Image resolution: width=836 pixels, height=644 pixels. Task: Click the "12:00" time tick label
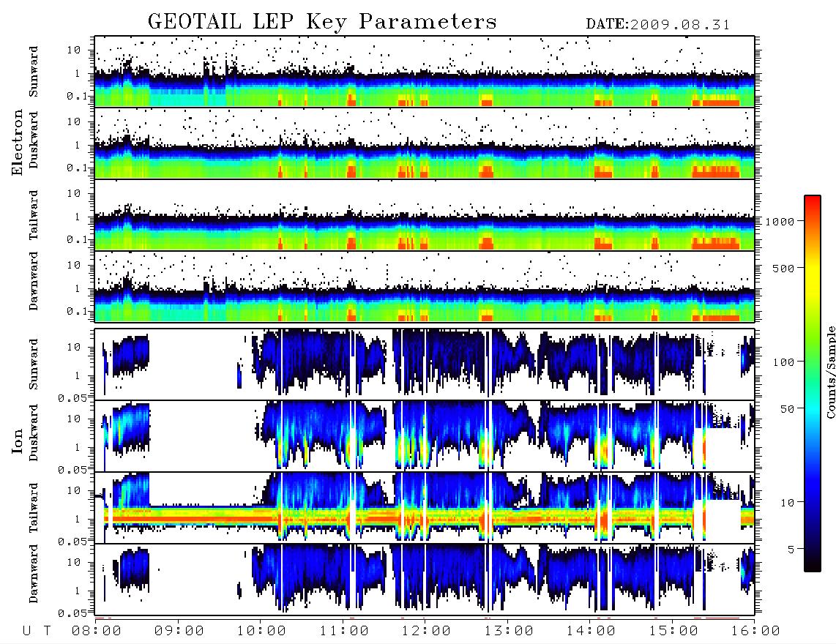(x=426, y=632)
